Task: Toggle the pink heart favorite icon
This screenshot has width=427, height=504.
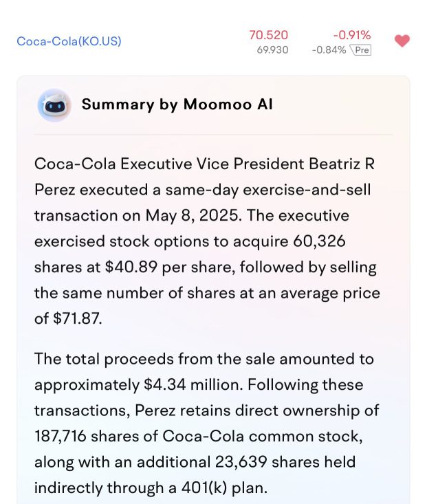Action: (x=402, y=41)
